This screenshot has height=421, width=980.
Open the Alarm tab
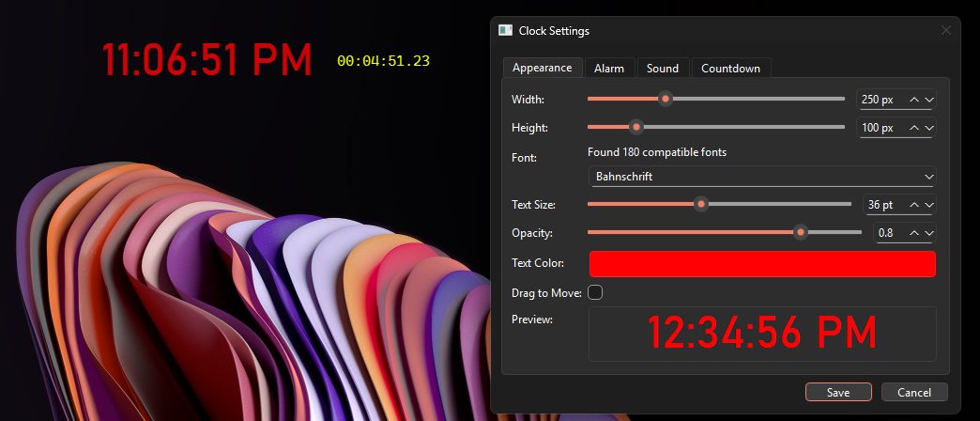[x=609, y=69]
